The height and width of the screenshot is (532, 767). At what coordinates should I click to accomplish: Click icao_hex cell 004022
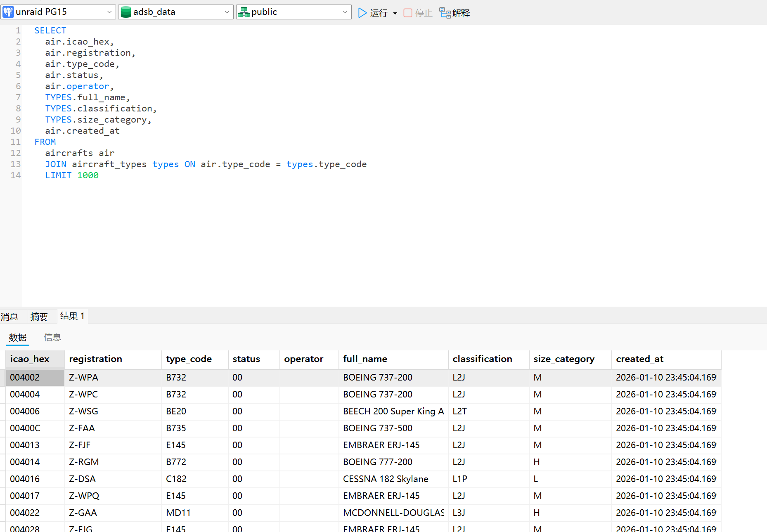(35, 513)
